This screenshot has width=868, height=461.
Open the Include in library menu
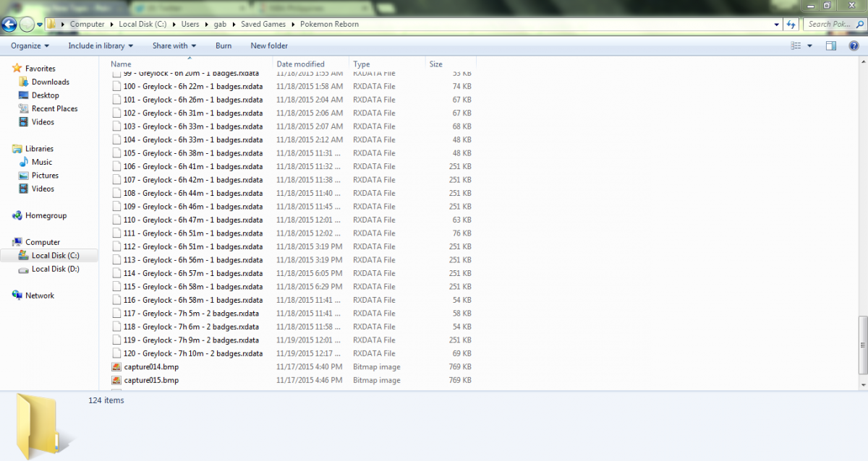pos(101,46)
